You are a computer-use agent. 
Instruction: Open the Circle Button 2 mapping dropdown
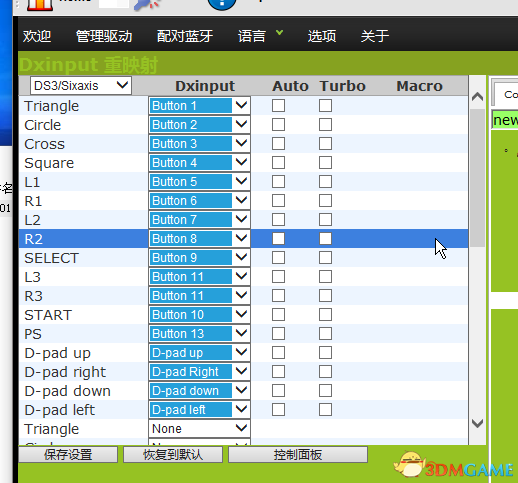[x=199, y=125]
